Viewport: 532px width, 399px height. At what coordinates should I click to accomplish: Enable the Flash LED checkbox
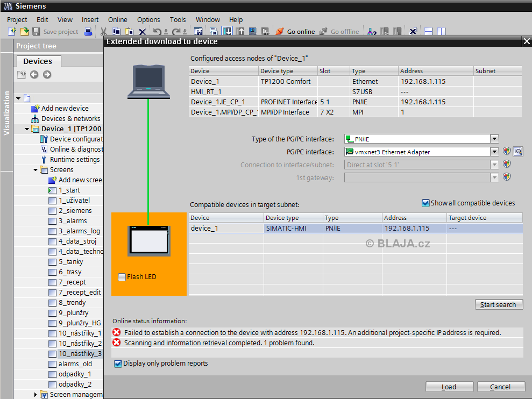click(122, 277)
